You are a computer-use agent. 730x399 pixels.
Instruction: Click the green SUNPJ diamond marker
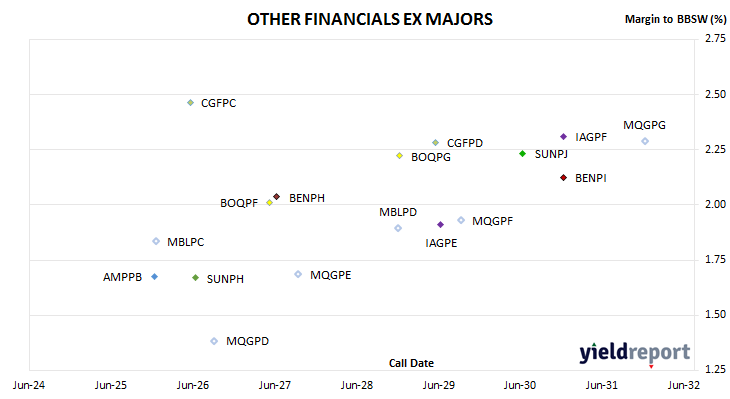pos(522,154)
